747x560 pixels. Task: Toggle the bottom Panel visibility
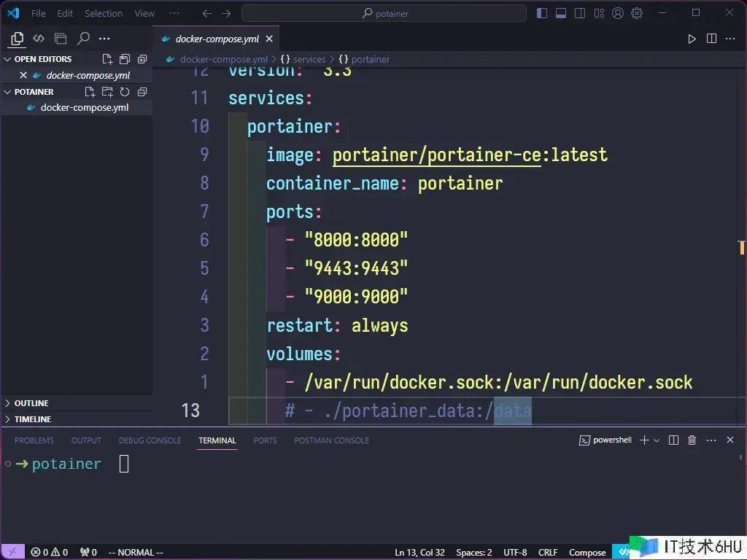click(561, 13)
